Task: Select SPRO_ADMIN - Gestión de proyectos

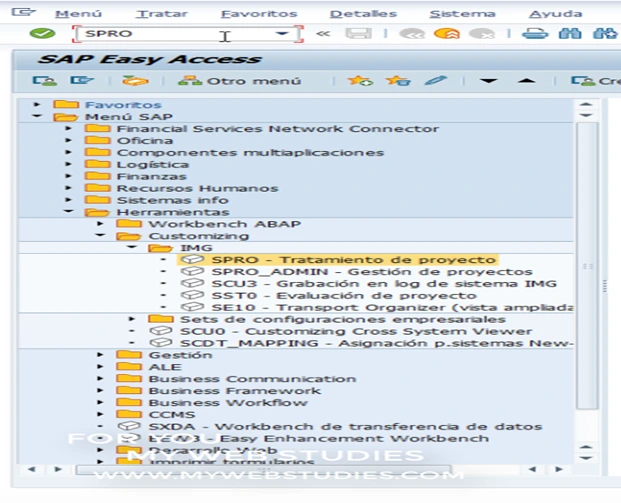Action: [372, 272]
